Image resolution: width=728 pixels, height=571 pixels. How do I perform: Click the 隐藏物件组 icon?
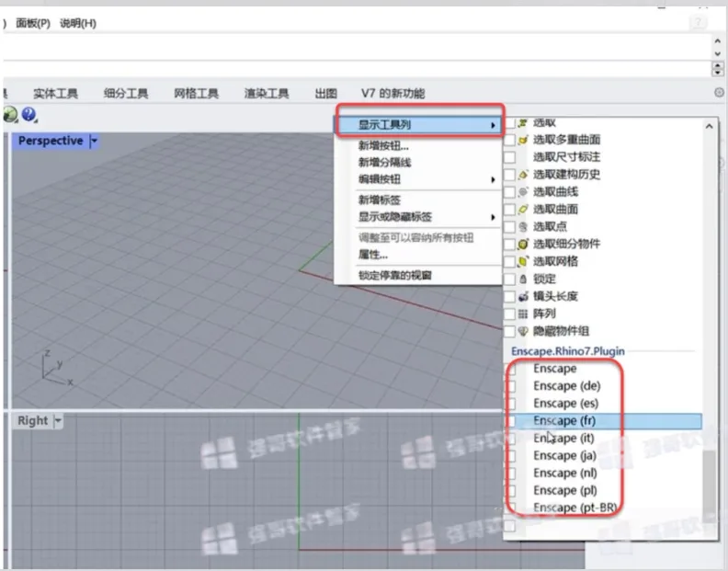coord(523,331)
